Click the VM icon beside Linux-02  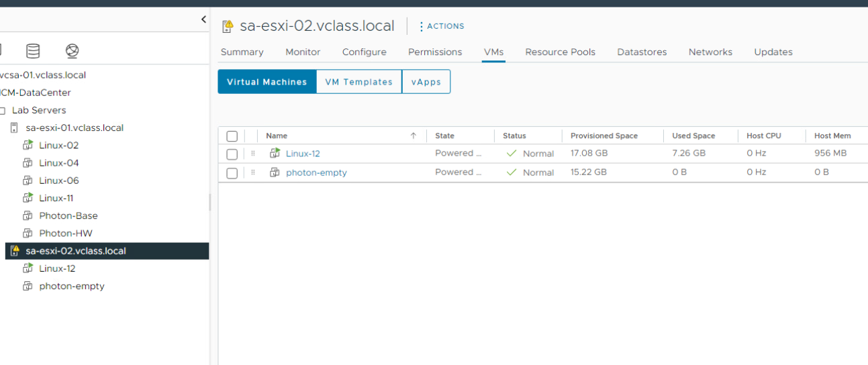28,145
